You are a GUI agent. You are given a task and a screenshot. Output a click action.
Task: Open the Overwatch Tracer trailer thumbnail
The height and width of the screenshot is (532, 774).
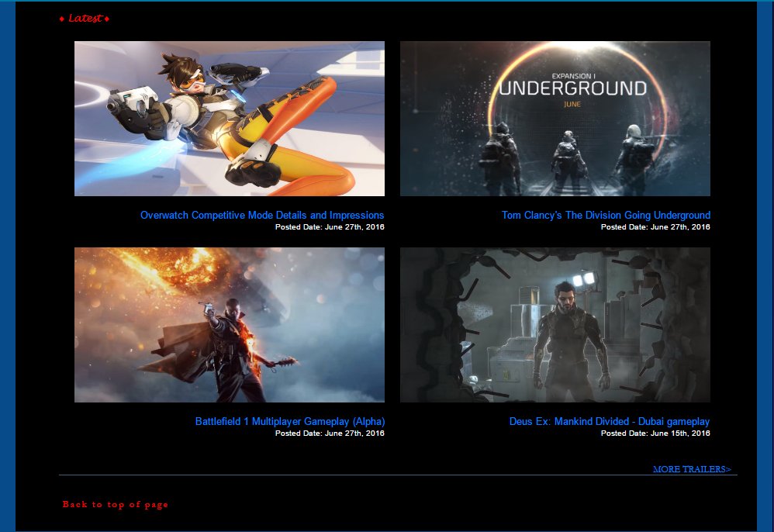point(230,119)
